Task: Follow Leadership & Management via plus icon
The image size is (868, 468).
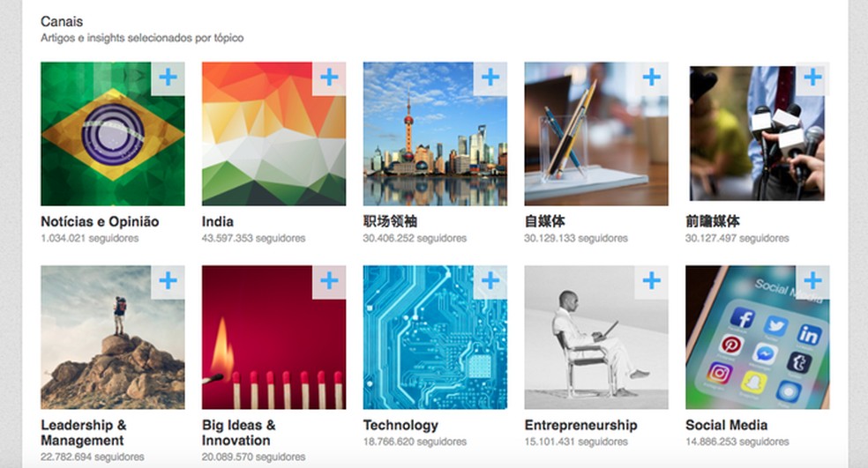Action: (168, 281)
